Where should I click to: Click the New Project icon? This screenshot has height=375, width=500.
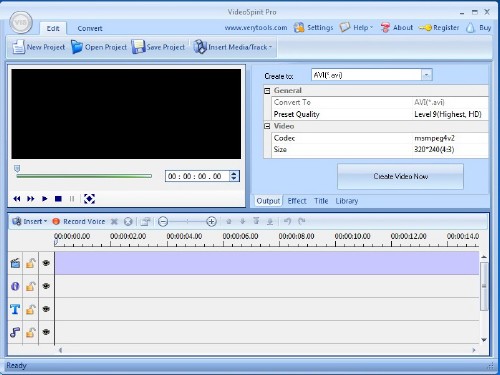point(18,47)
